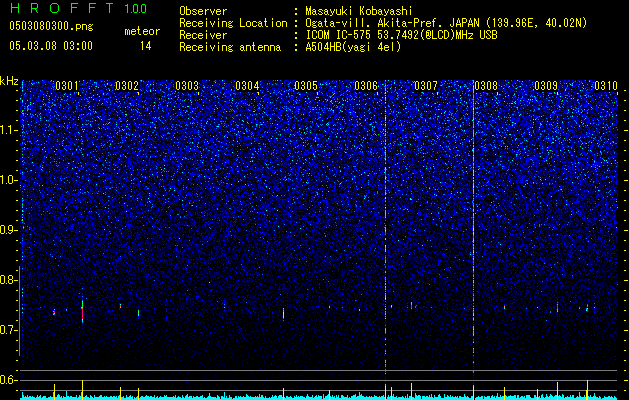The width and height of the screenshot is (629, 400).
Task: Click the Receiving antenna label
Action: 230,47
